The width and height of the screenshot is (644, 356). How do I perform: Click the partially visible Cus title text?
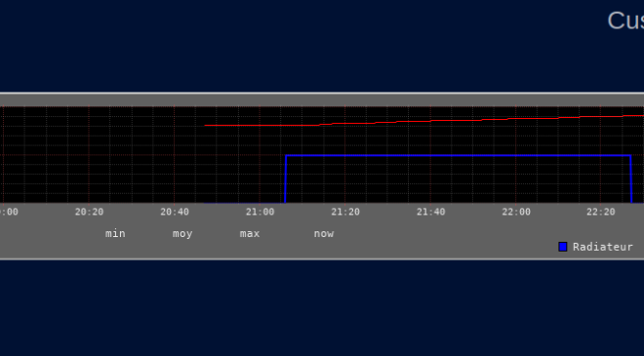(x=625, y=20)
